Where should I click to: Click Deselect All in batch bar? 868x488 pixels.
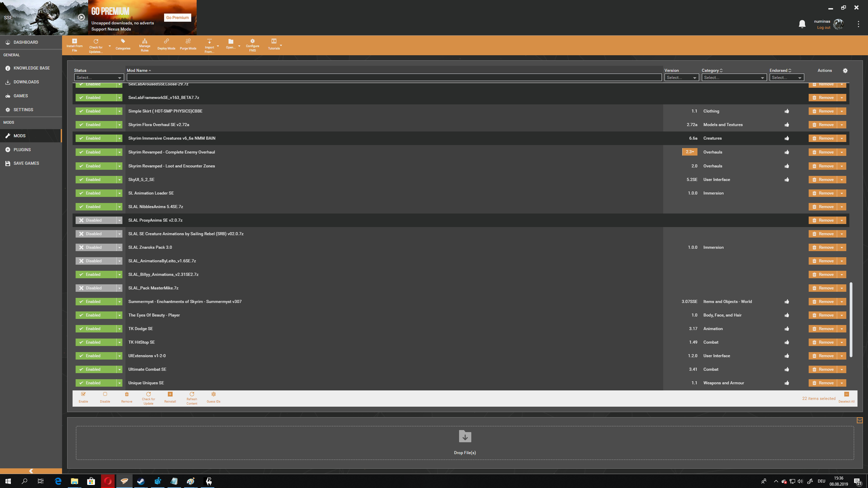(846, 397)
